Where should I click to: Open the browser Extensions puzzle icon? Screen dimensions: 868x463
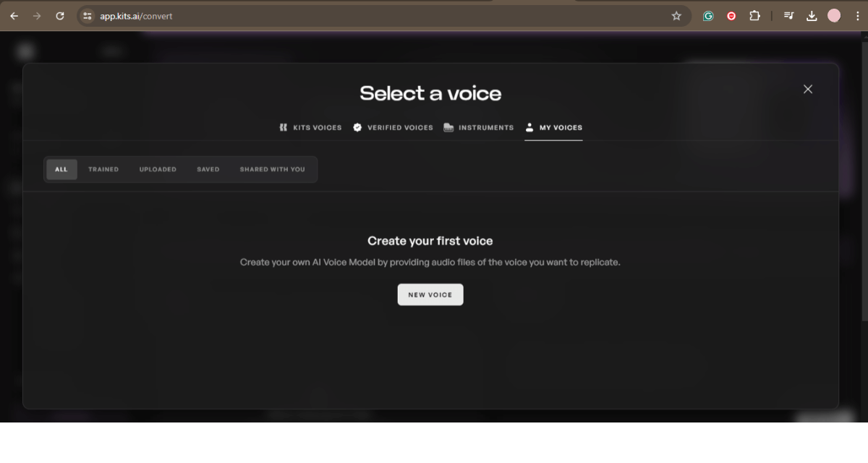(754, 16)
